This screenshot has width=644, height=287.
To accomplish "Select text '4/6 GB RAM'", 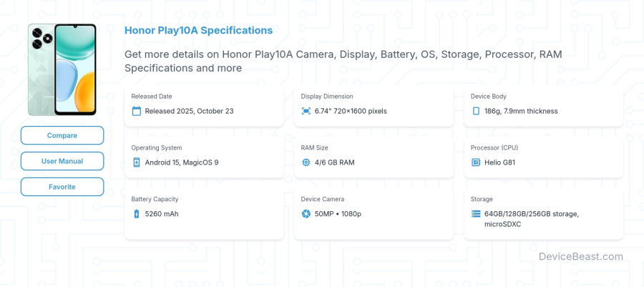I will 335,162.
